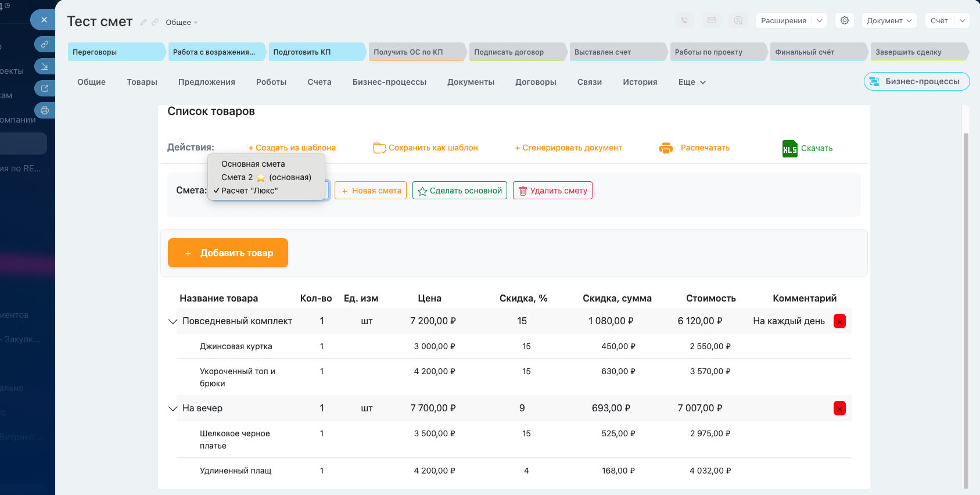Click the gear settings icon in header
The height and width of the screenshot is (495, 980).
click(845, 20)
